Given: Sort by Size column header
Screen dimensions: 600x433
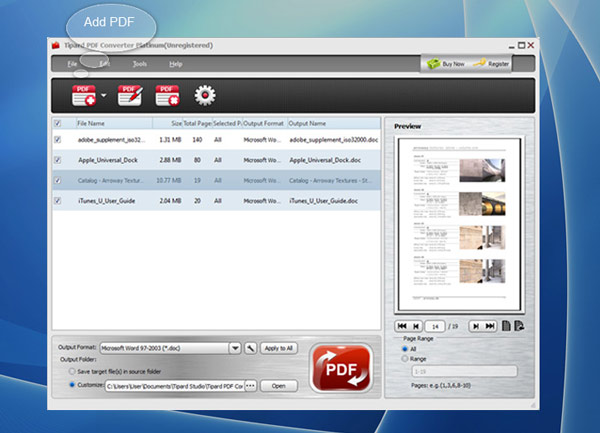Looking at the screenshot, I should (168, 123).
